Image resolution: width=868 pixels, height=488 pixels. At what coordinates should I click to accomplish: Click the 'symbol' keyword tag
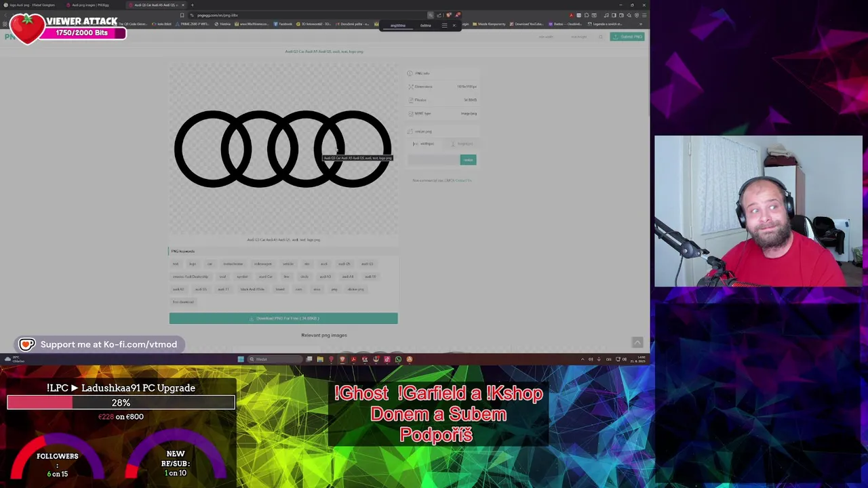pyautogui.click(x=242, y=277)
